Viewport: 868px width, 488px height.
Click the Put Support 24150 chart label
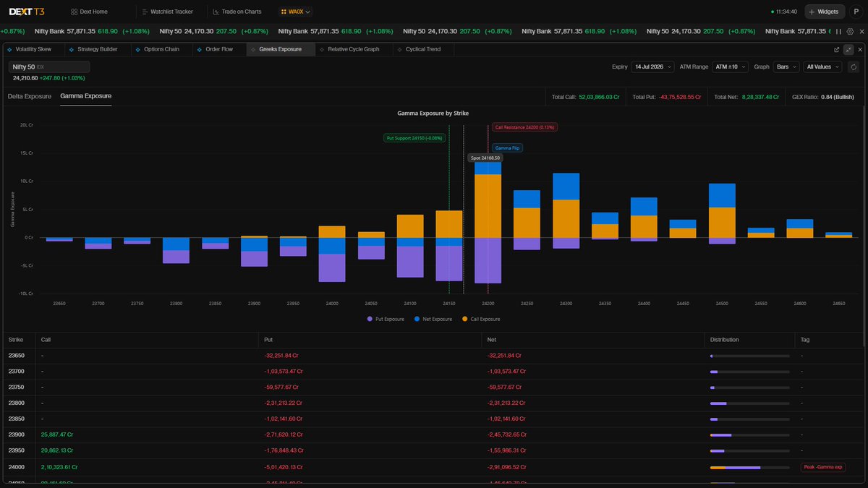(x=414, y=137)
